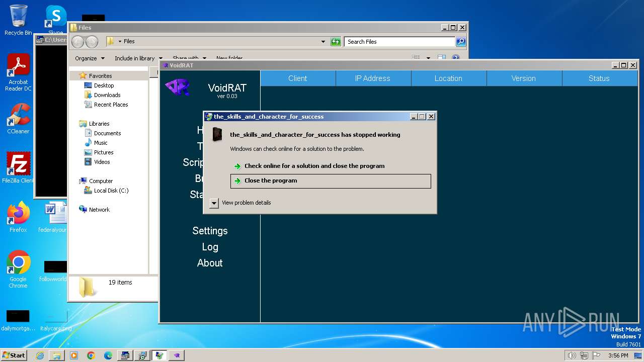This screenshot has height=362, width=644.
Task: Close the crash dialog window
Action: pyautogui.click(x=431, y=117)
